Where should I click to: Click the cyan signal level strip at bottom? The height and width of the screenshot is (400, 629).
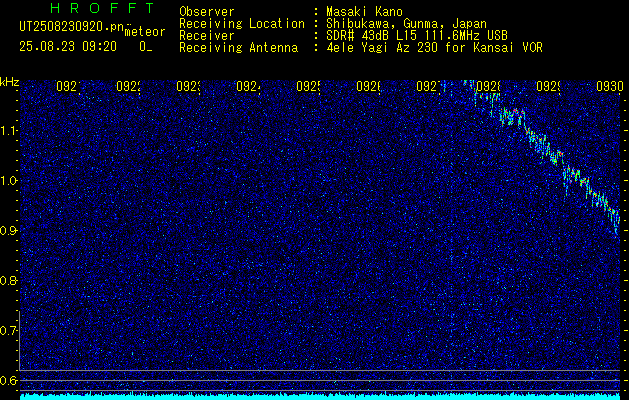(x=321, y=397)
